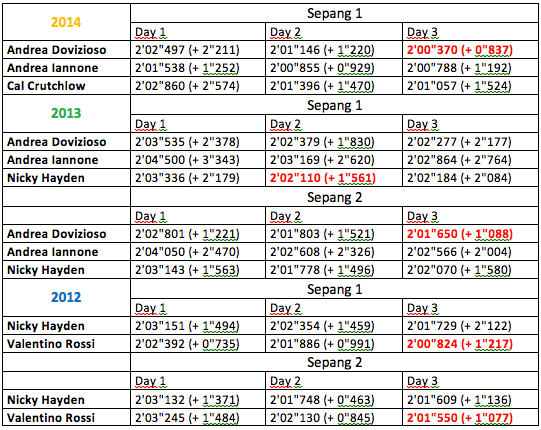Click the 2013 Sepang 2 header cell
The image size is (541, 430).
[334, 197]
